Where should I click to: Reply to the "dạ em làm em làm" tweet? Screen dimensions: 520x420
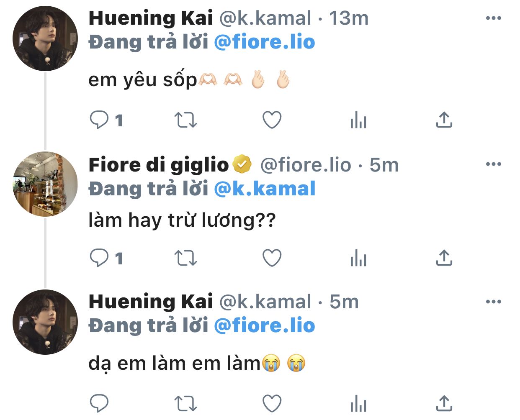click(99, 404)
